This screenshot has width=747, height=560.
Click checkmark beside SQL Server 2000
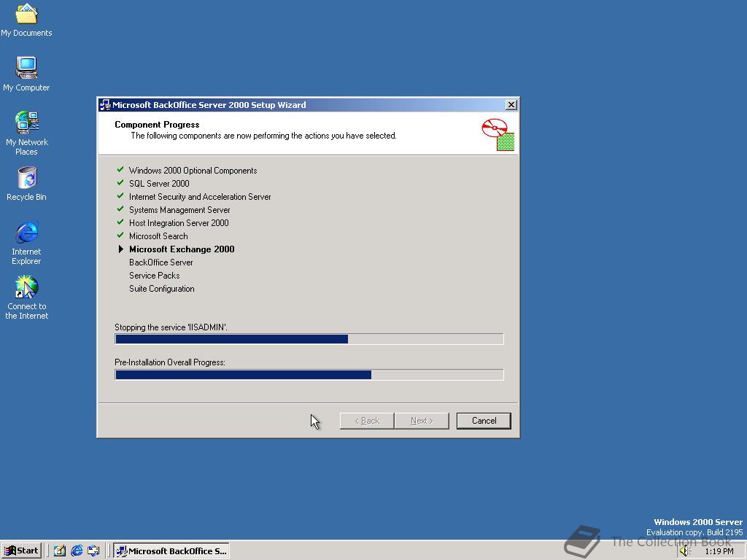[x=120, y=183]
